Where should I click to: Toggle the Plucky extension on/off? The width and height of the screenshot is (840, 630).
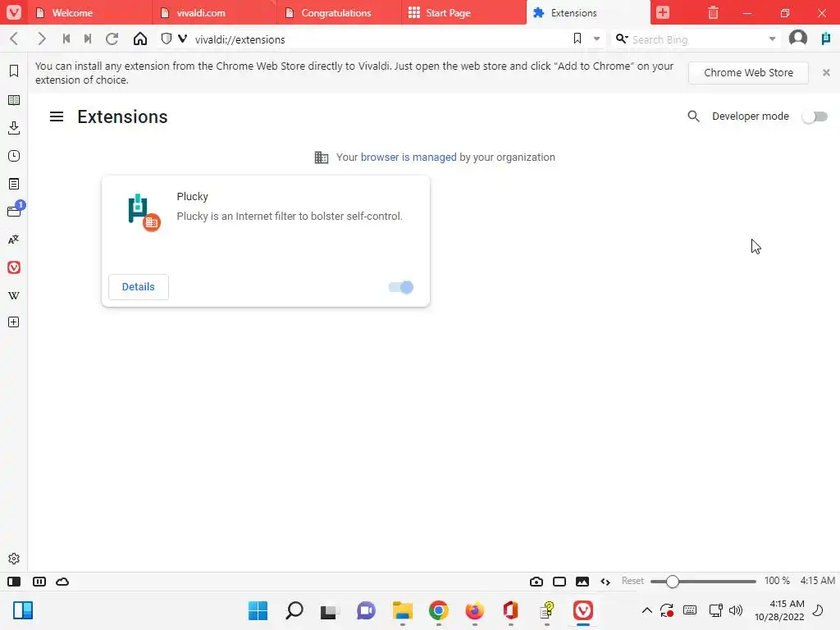click(400, 287)
